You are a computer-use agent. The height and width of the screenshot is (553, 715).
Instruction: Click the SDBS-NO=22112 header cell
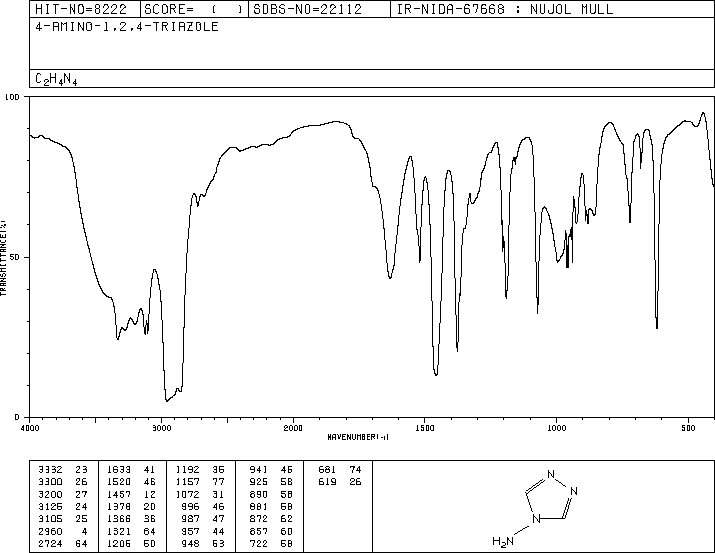319,9
